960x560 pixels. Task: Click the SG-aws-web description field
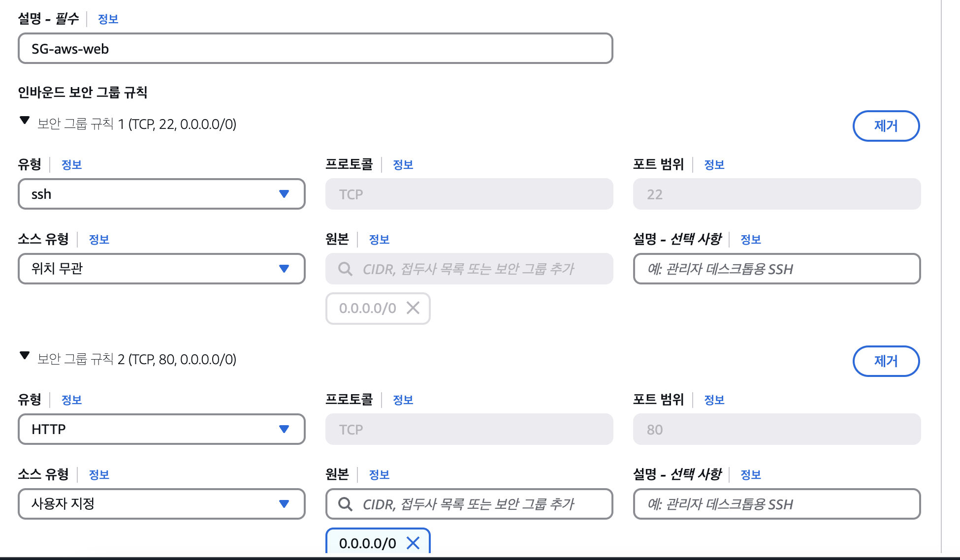point(315,48)
